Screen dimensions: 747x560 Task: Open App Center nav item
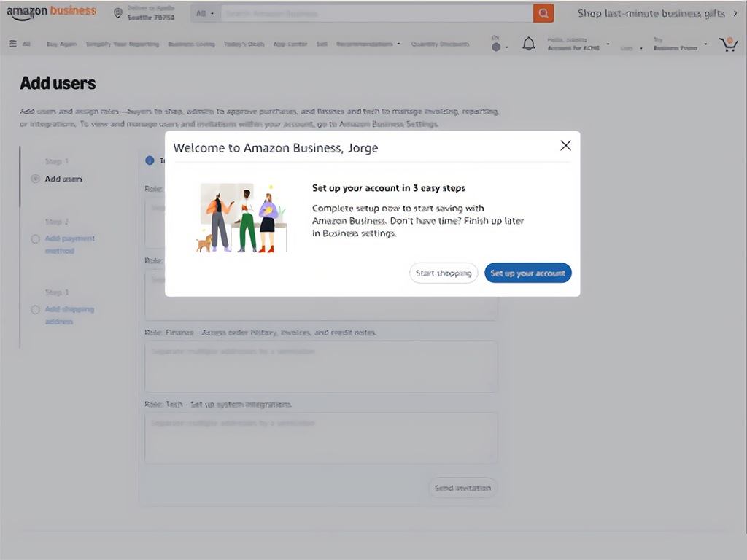point(290,44)
